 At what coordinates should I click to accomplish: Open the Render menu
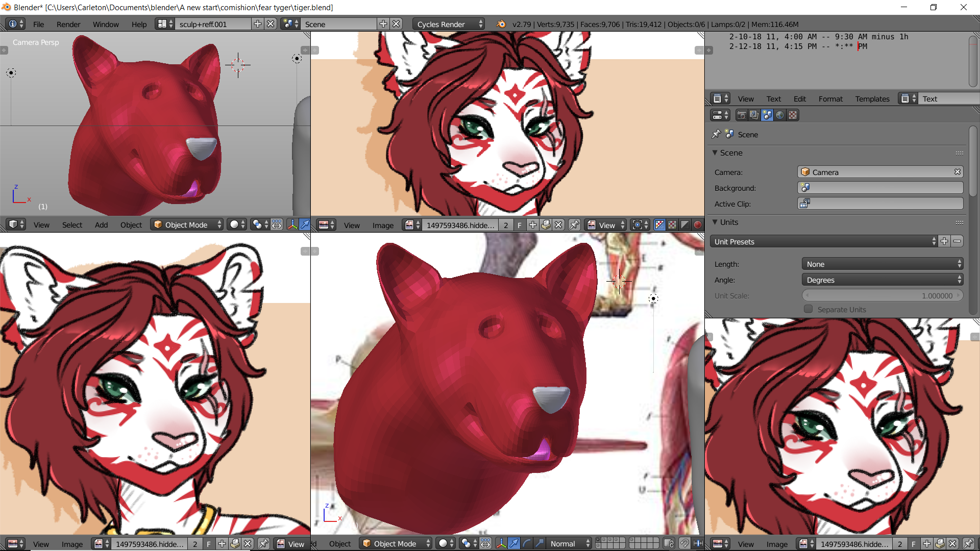point(68,24)
